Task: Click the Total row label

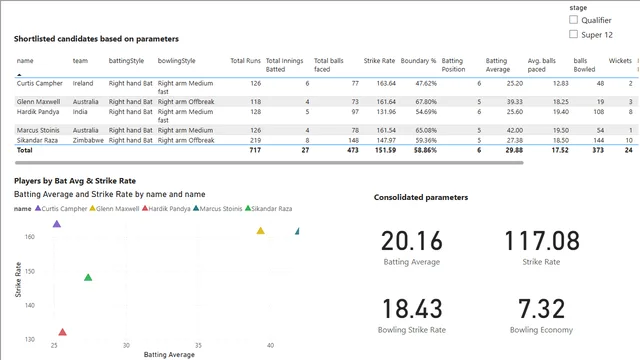Action: point(24,150)
